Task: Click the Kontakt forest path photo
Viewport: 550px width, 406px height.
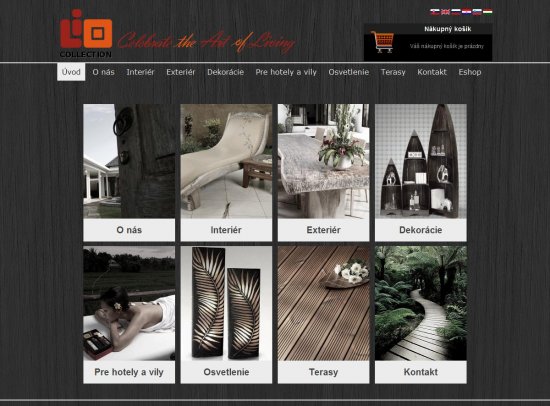Action: pyautogui.click(x=421, y=303)
